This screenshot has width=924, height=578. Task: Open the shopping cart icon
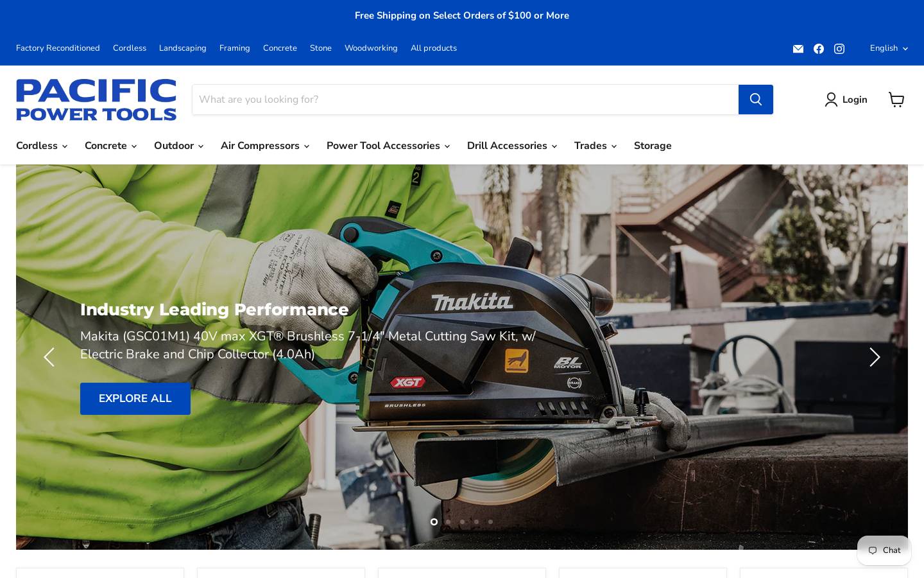click(896, 100)
